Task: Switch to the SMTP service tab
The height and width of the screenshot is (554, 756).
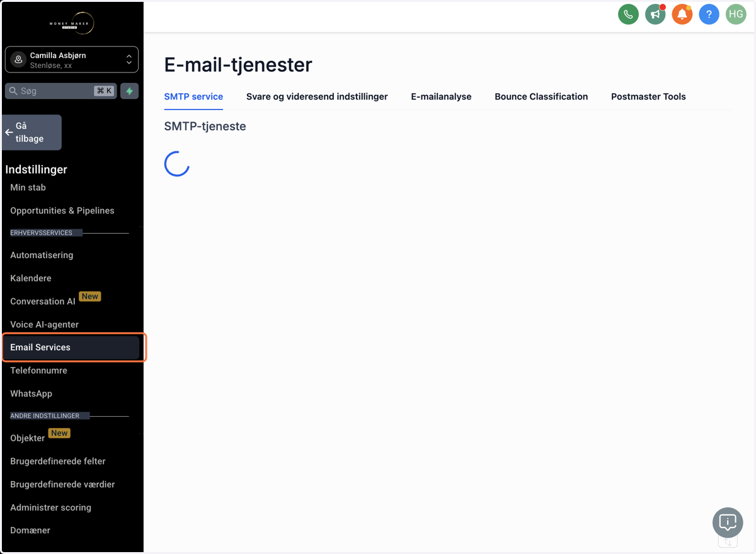Action: click(x=193, y=96)
